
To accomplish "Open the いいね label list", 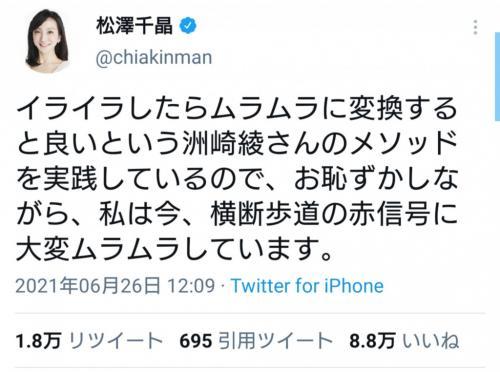I will (x=431, y=341).
